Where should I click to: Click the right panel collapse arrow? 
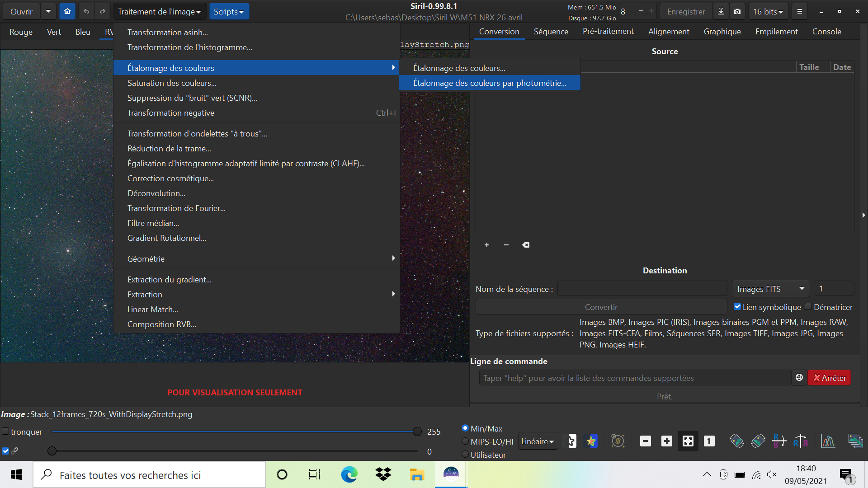click(863, 215)
